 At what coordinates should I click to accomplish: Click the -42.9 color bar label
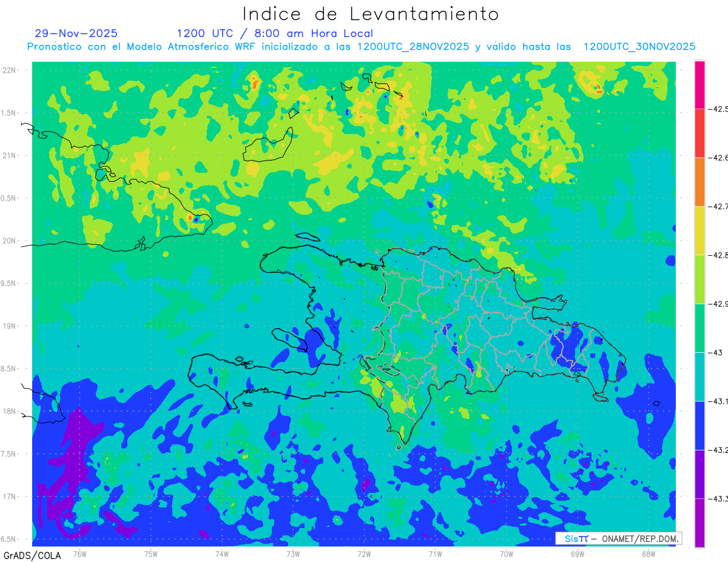tap(719, 304)
